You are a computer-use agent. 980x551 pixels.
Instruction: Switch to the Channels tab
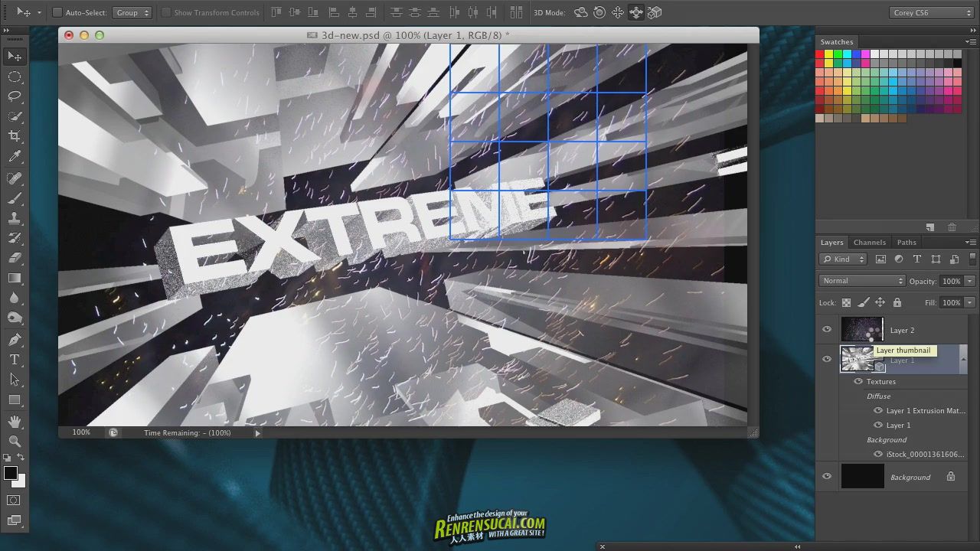tap(870, 242)
